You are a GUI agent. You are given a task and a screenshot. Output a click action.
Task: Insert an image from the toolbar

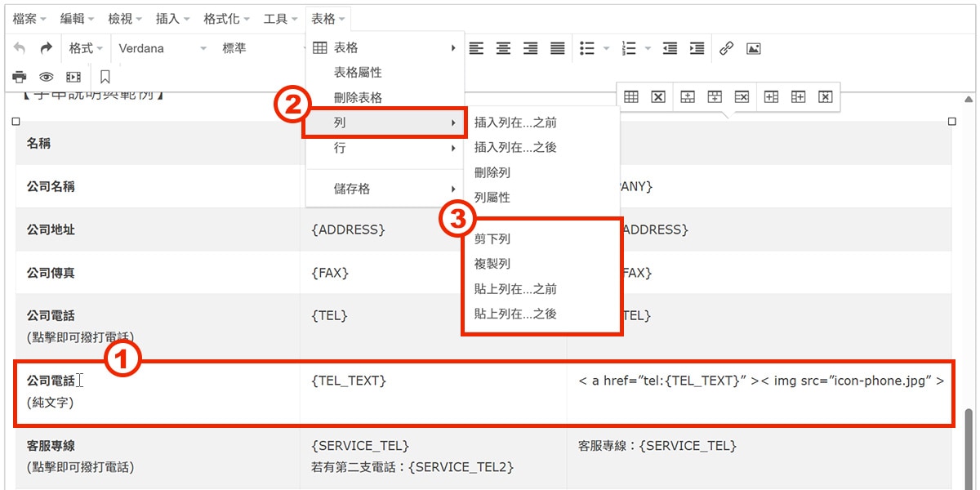click(752, 47)
